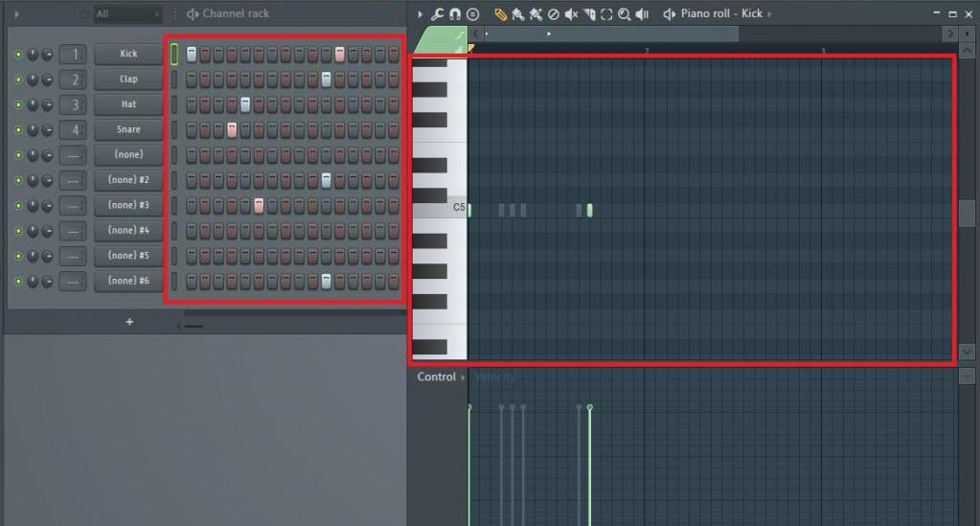Click Clap mixer track number 2 field
This screenshot has height=526, width=980.
(73, 80)
